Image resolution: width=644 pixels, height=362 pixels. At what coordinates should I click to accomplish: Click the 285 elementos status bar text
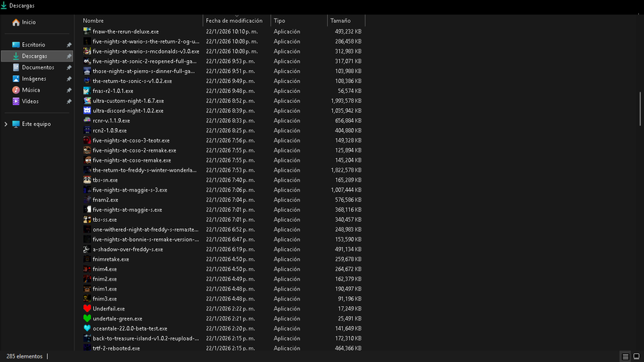point(24,356)
